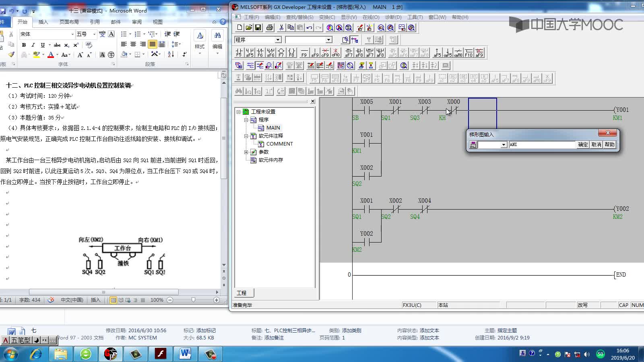Insert output coil F7
This screenshot has width=644, height=362.
pos(281,53)
